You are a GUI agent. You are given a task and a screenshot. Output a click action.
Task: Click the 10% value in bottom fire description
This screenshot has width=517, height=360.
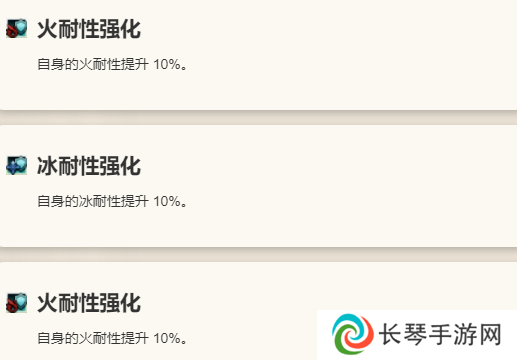(x=167, y=338)
